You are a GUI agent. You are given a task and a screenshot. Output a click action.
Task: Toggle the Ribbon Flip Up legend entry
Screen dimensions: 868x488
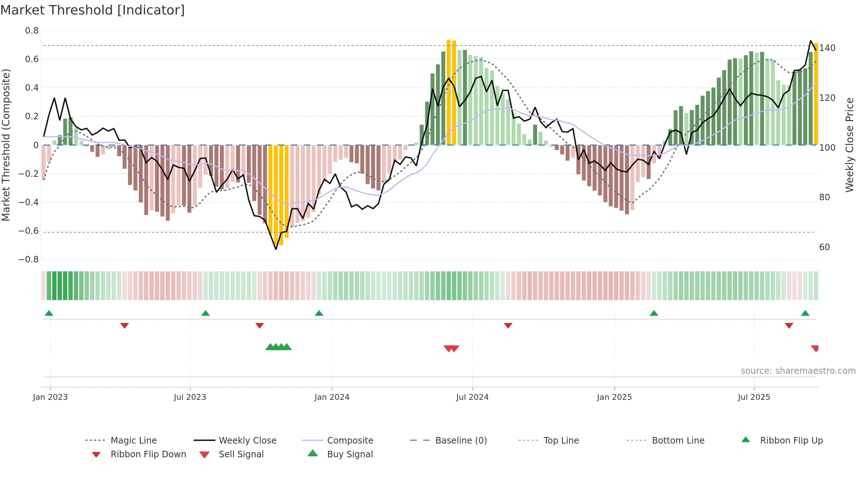pos(782,440)
